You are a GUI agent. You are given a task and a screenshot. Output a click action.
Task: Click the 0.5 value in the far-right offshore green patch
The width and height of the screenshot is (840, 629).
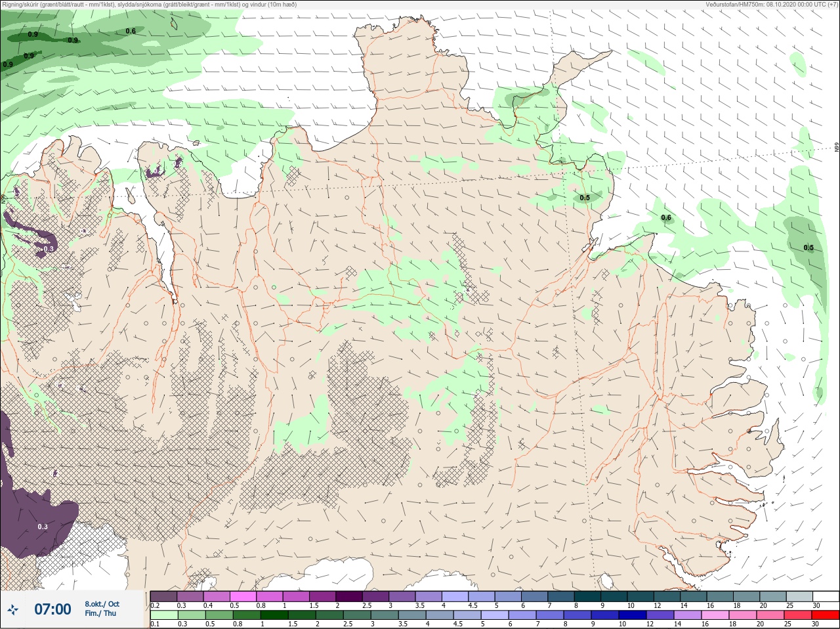808,248
